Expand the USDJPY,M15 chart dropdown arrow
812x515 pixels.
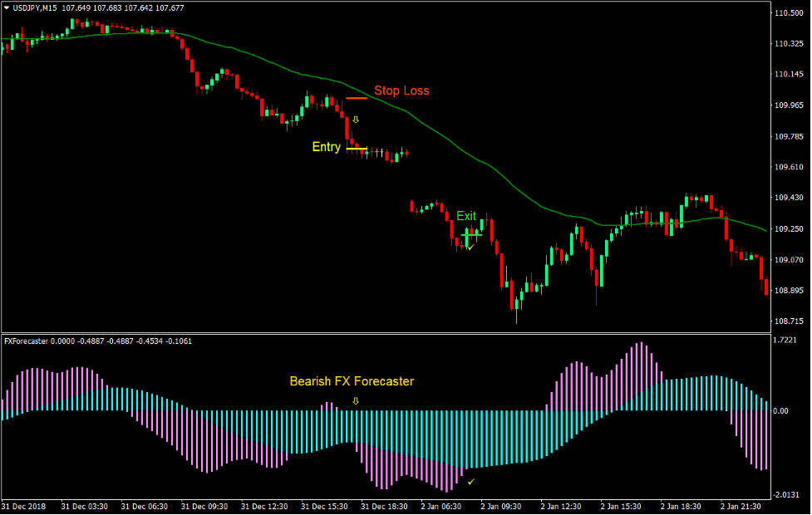pyautogui.click(x=7, y=7)
